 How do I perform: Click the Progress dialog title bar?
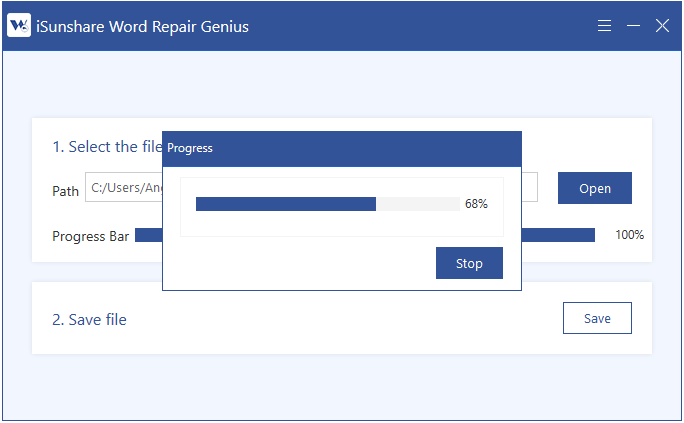point(342,149)
